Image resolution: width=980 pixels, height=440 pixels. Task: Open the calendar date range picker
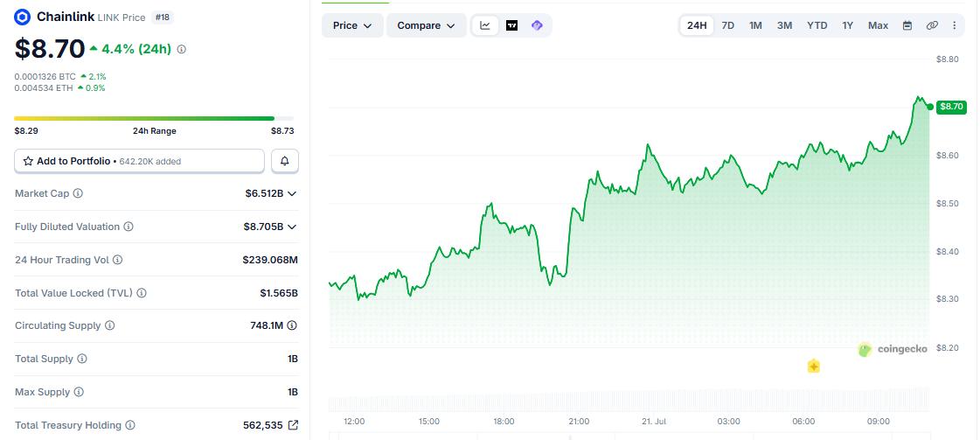[907, 25]
